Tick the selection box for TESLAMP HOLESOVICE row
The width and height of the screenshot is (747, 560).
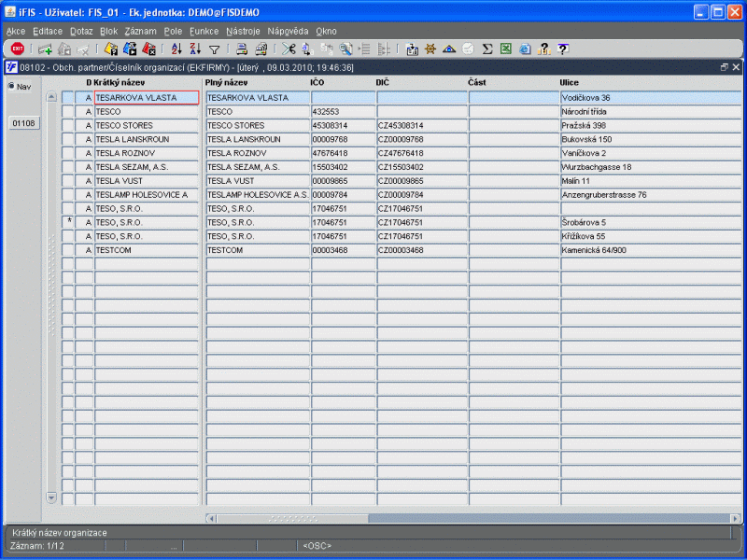(67, 195)
